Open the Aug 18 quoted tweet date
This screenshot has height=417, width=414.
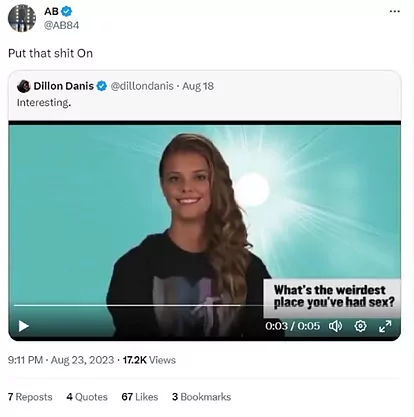pos(198,86)
